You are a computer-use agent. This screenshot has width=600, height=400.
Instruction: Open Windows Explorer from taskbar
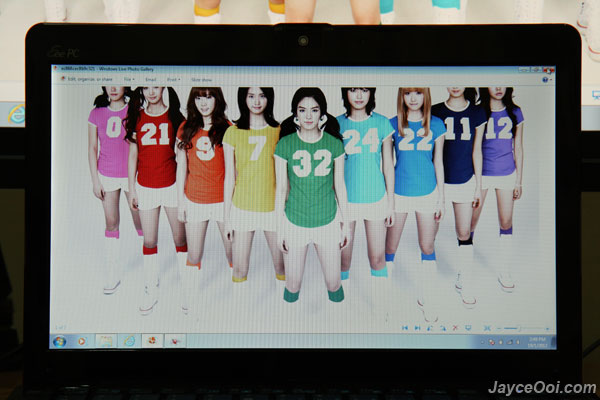pos(106,340)
